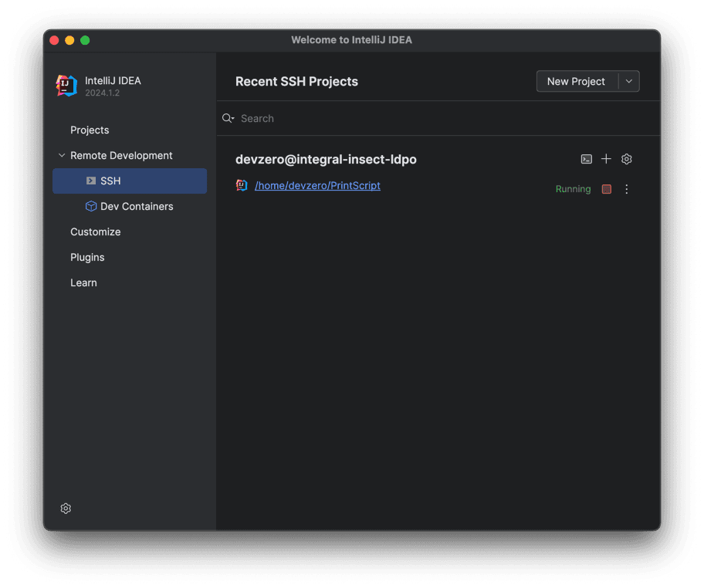This screenshot has width=704, height=588.
Task: Click the IntelliJ IDEA logo in the sidebar
Action: (x=66, y=86)
